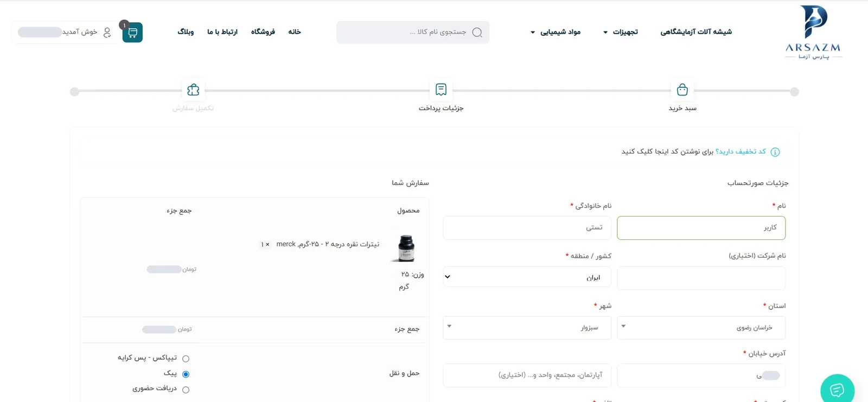Click the Arsazm logo
This screenshot has width=868, height=402.
pos(813,33)
